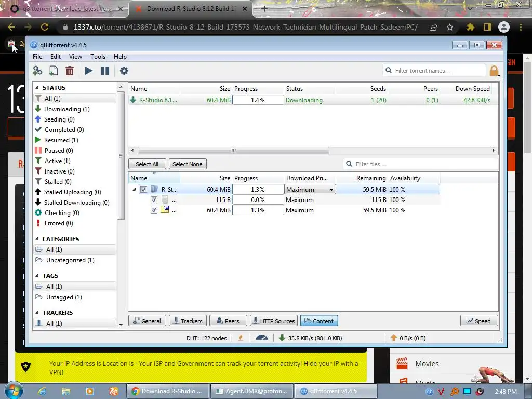Screen dimensions: 532x399
Task: Collapse the CATEGORIES section
Action: pyautogui.click(x=37, y=239)
